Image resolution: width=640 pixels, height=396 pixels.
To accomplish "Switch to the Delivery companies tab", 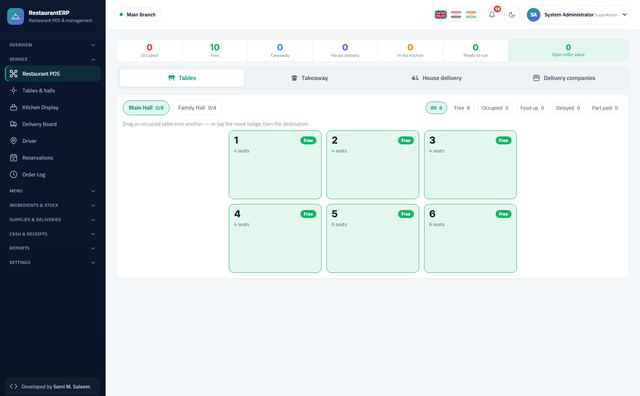I will point(564,78).
